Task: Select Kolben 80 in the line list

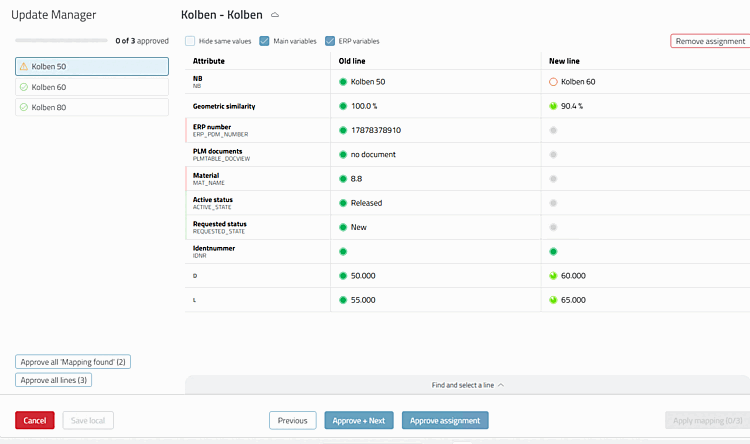Action: pos(92,107)
